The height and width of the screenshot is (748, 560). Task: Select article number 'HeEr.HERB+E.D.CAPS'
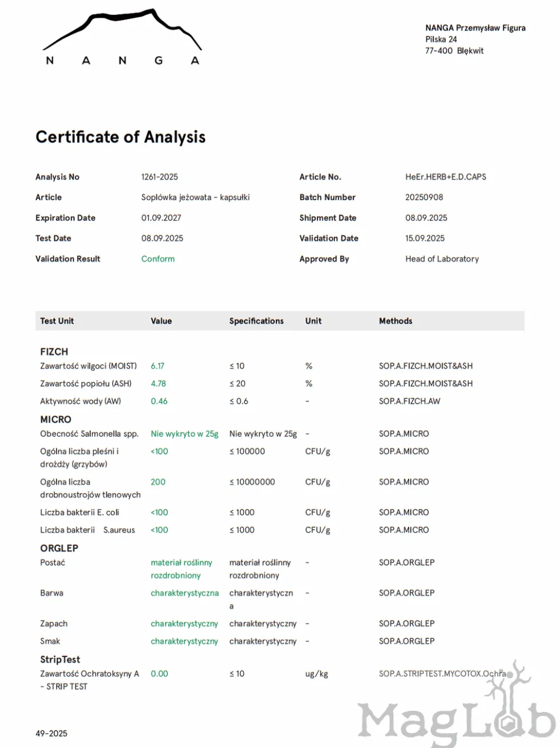(x=446, y=177)
